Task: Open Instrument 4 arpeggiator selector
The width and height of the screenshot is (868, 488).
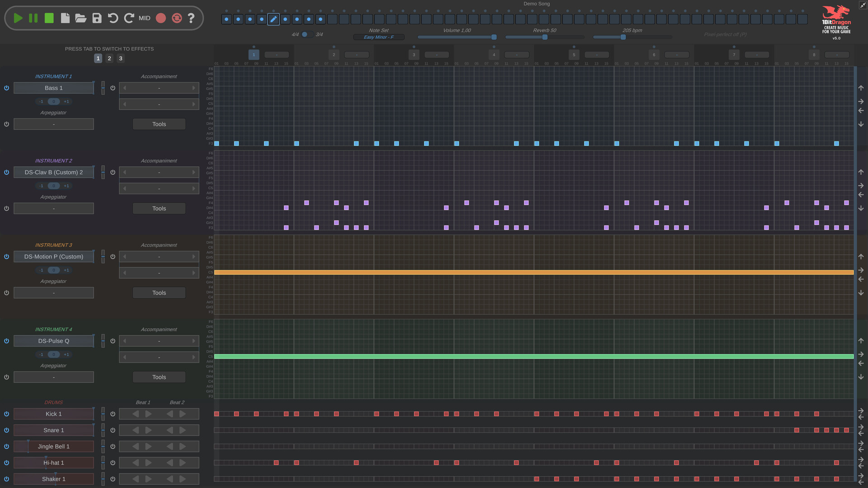Action: [54, 377]
